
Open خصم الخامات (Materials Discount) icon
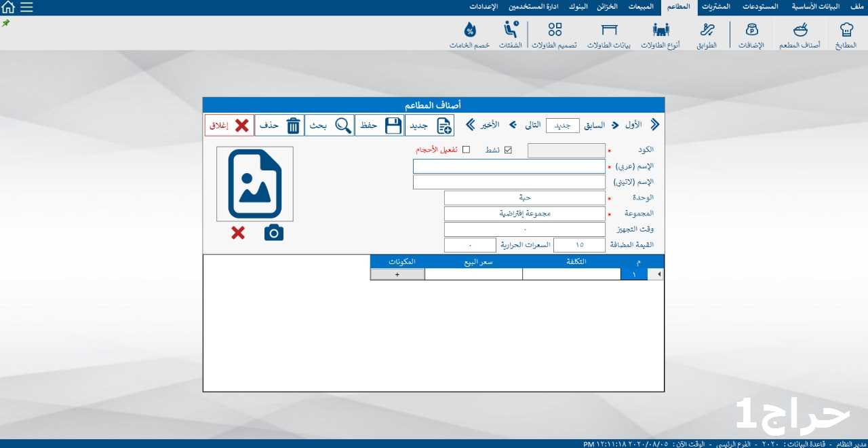coord(470,30)
